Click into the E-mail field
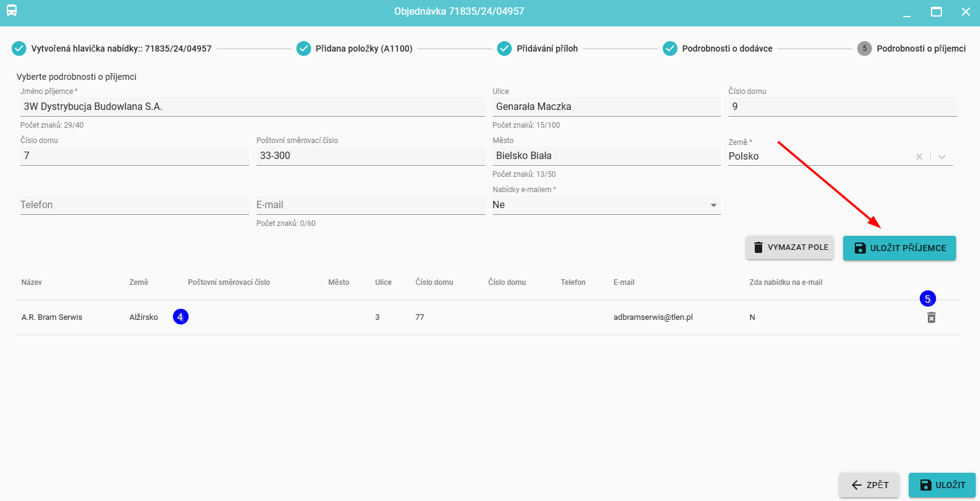 [370, 205]
